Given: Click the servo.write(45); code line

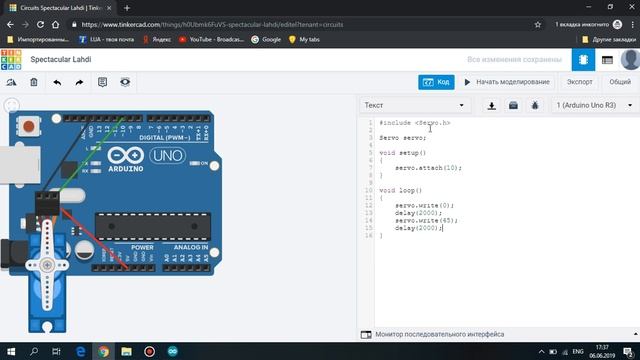Looking at the screenshot, I should point(426,220).
